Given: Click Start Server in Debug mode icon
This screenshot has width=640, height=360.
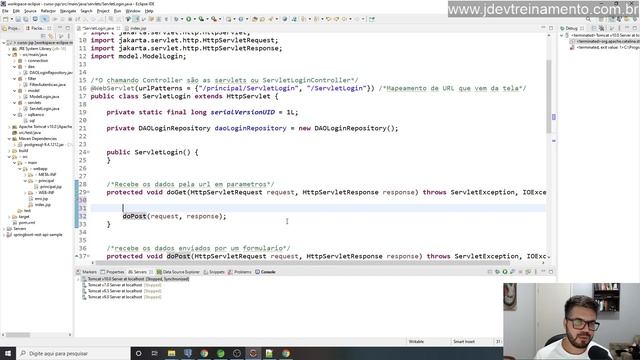Looking at the screenshot, I should pos(498,272).
